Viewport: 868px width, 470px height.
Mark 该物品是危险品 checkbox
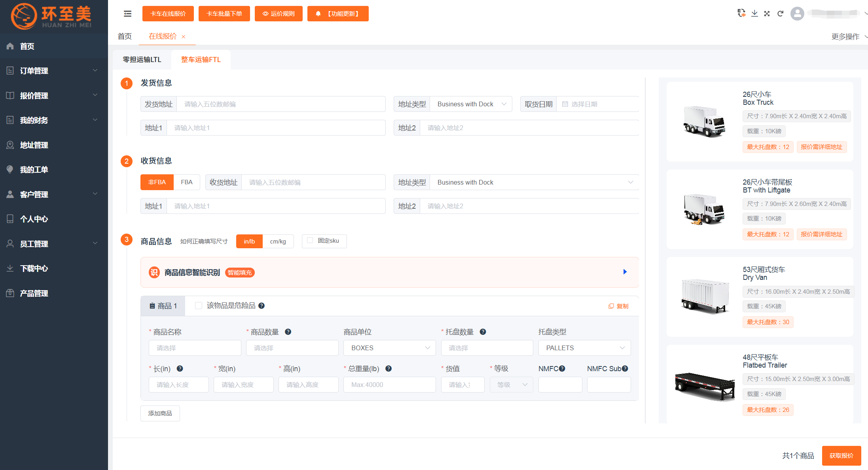click(x=199, y=306)
